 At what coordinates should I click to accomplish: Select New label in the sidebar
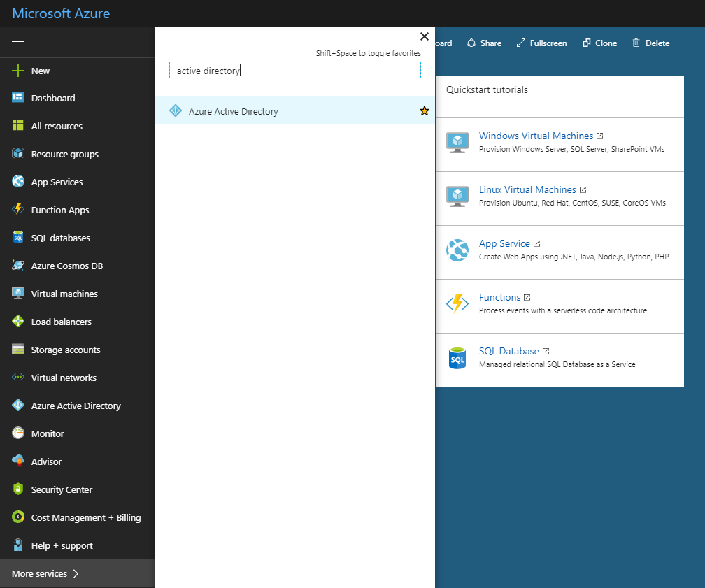click(41, 71)
